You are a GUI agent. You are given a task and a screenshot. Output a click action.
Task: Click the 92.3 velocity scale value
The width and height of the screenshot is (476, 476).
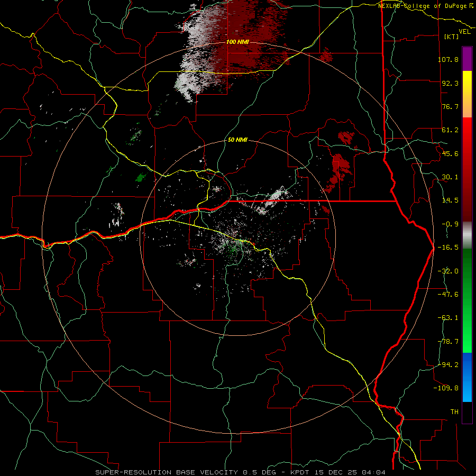pyautogui.click(x=450, y=83)
